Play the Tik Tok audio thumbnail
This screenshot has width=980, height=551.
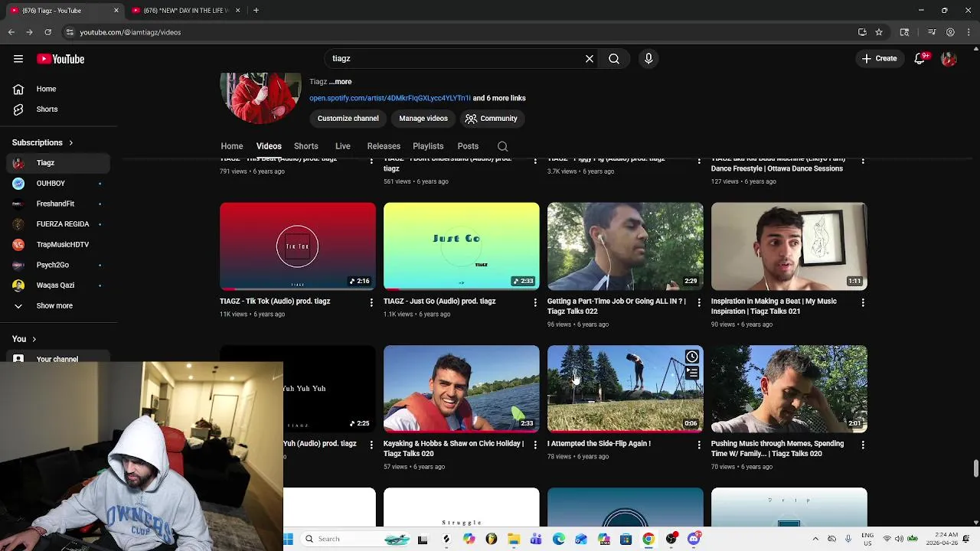point(298,246)
